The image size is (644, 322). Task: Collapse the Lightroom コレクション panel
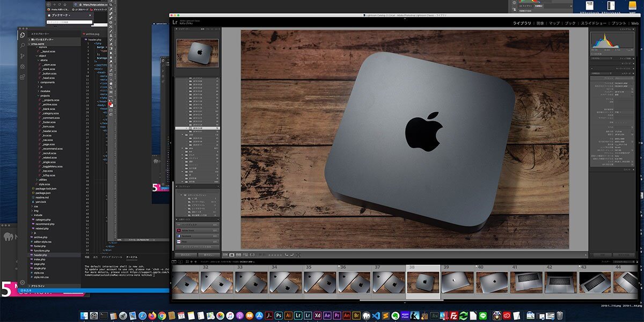click(x=178, y=187)
